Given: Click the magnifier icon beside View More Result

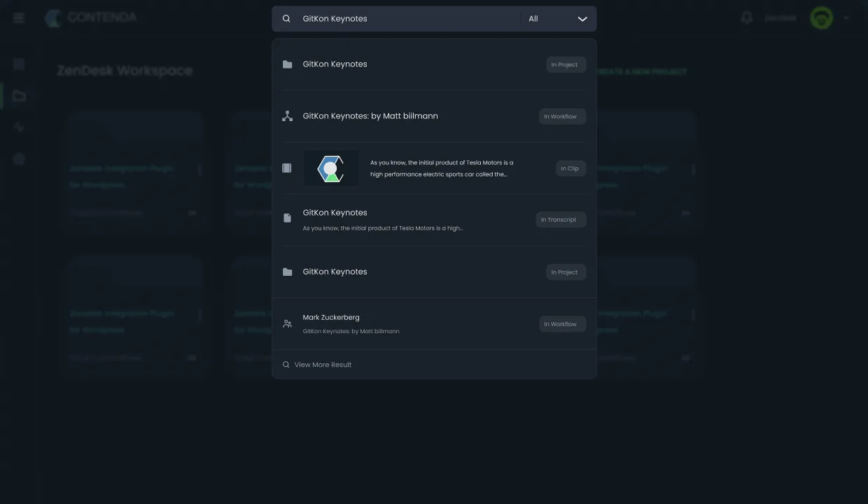Looking at the screenshot, I should 286,365.
